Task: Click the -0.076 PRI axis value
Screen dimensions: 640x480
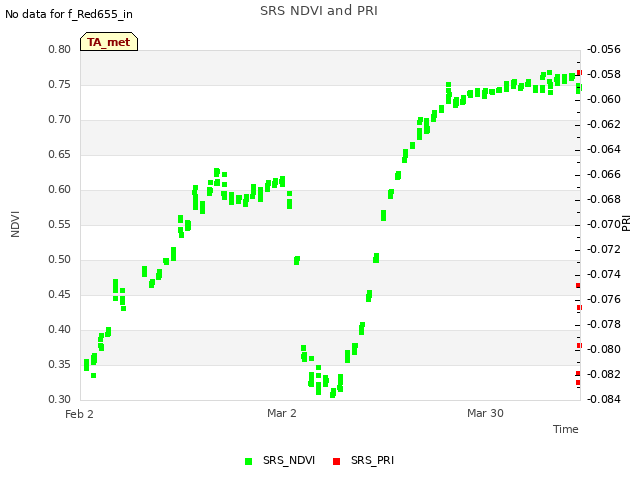Action: [x=604, y=299]
